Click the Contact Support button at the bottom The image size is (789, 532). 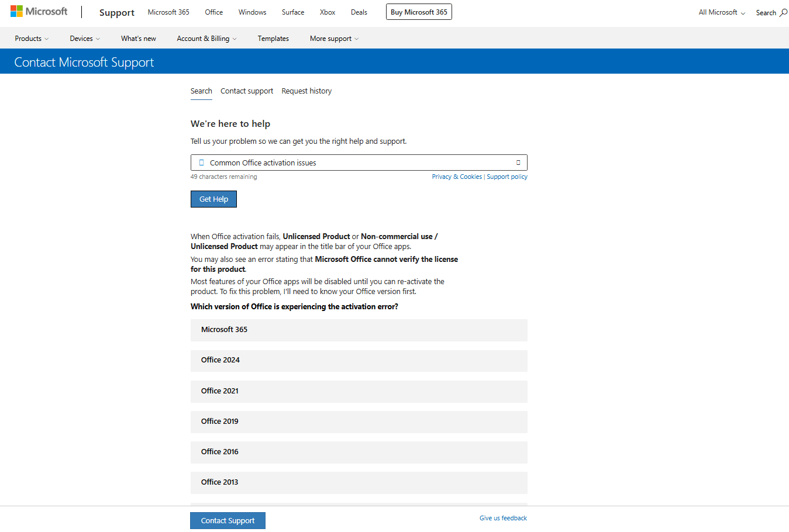[x=228, y=520]
